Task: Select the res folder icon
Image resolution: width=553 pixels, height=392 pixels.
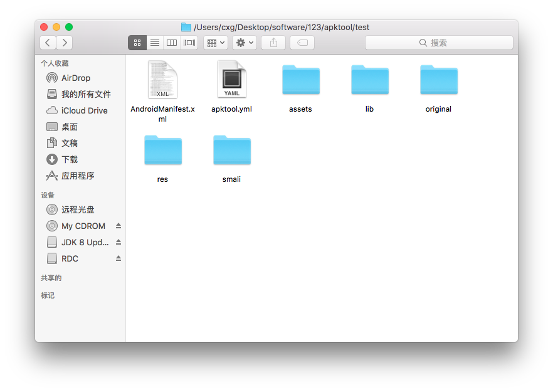Action: point(163,150)
